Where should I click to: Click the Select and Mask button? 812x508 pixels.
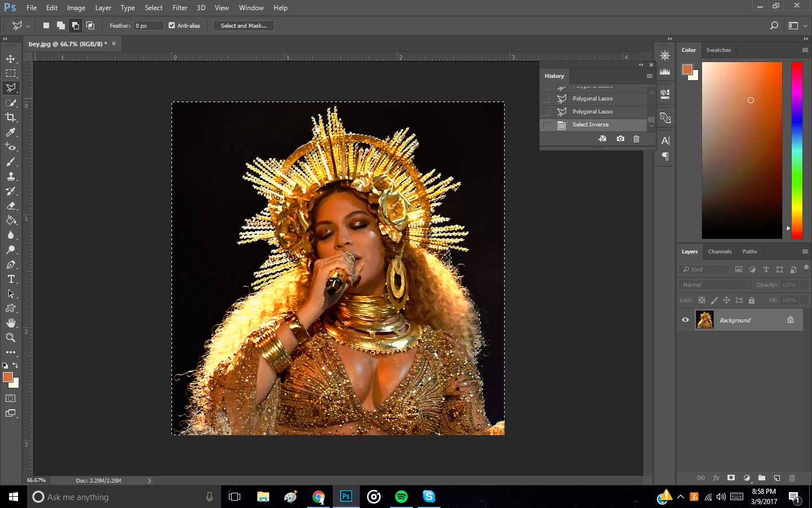click(244, 25)
